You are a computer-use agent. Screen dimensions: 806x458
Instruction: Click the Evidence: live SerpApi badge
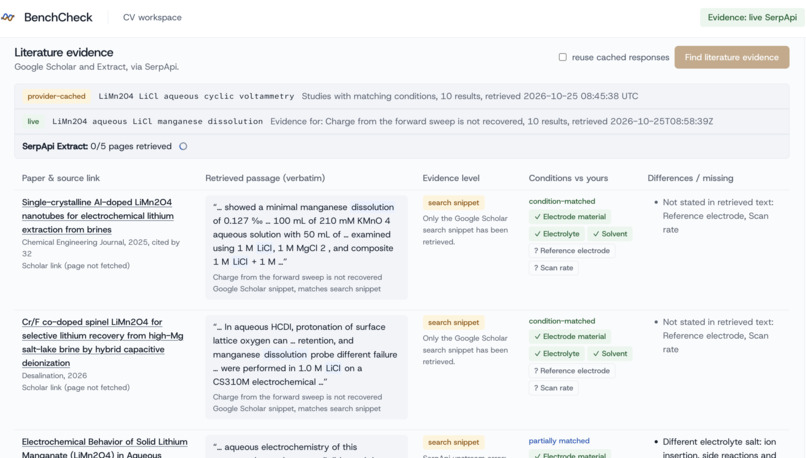752,17
